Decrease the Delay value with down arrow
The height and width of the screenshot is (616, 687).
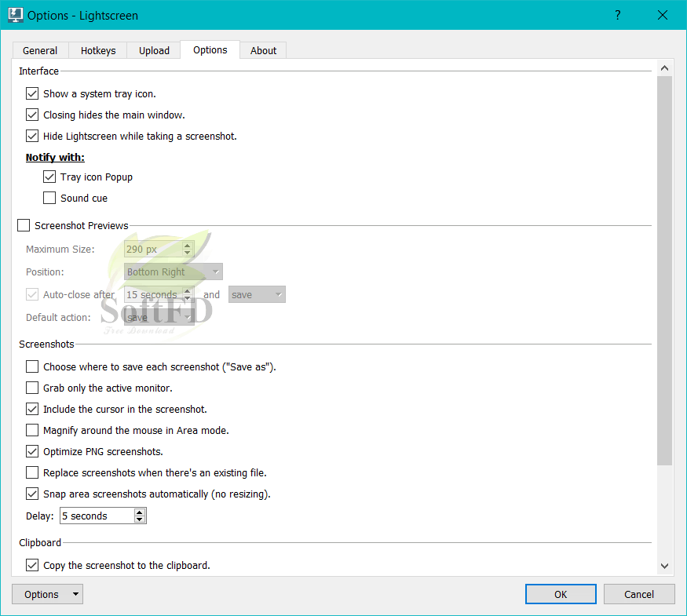pyautogui.click(x=139, y=519)
